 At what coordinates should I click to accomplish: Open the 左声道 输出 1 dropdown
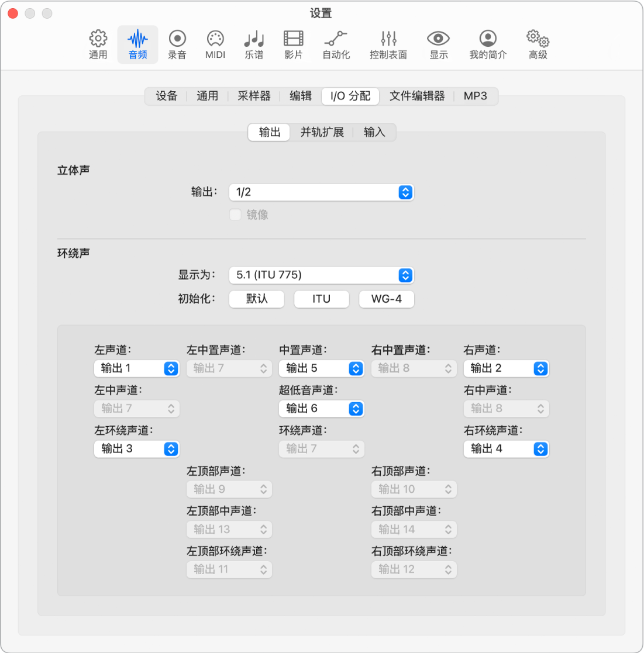[x=137, y=368]
